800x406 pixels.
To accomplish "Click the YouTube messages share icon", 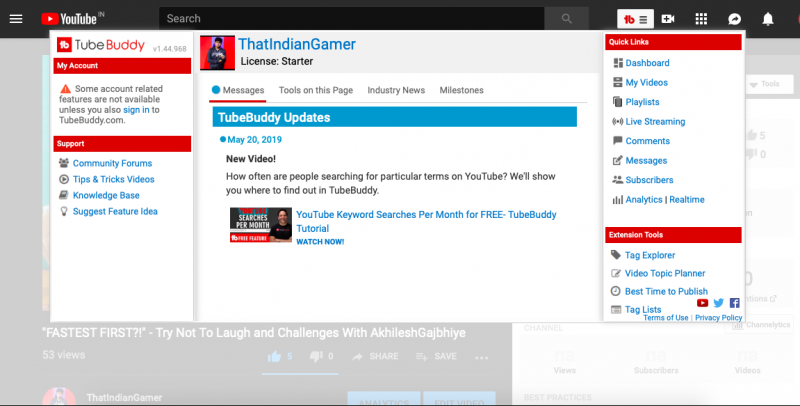I will pyautogui.click(x=734, y=18).
